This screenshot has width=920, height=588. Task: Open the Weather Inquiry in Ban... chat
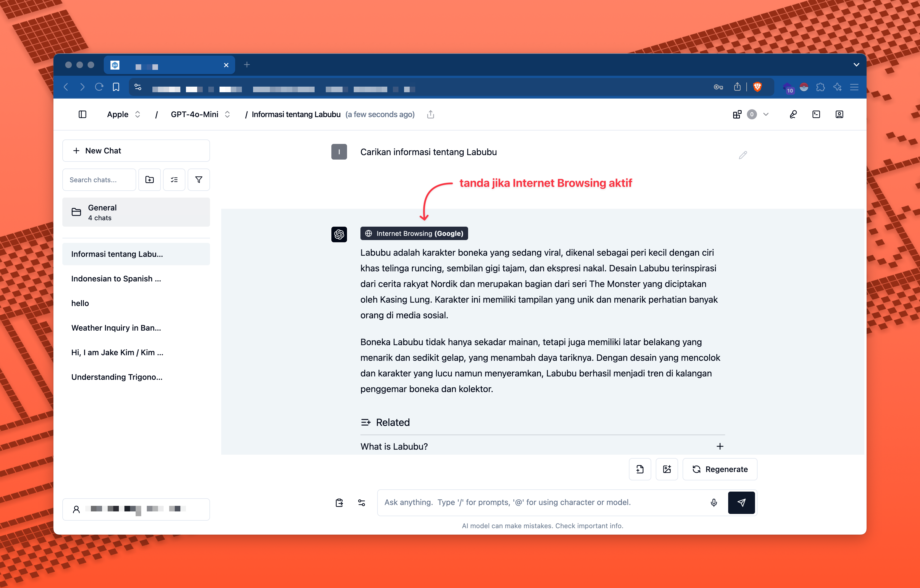(x=136, y=328)
